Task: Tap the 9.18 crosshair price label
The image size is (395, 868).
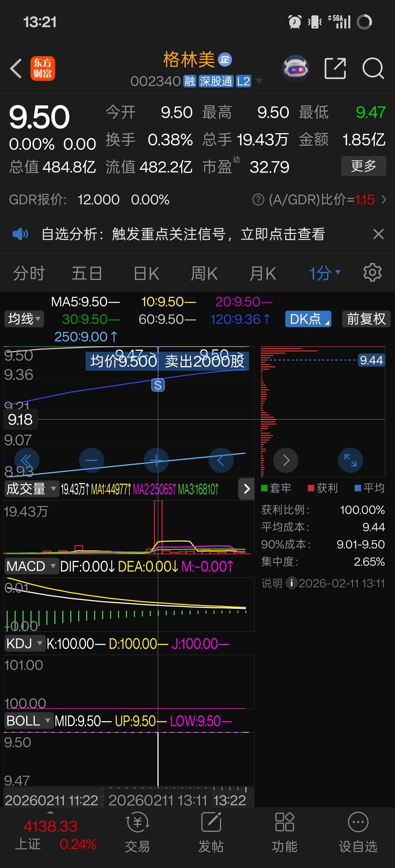Action: (x=20, y=419)
